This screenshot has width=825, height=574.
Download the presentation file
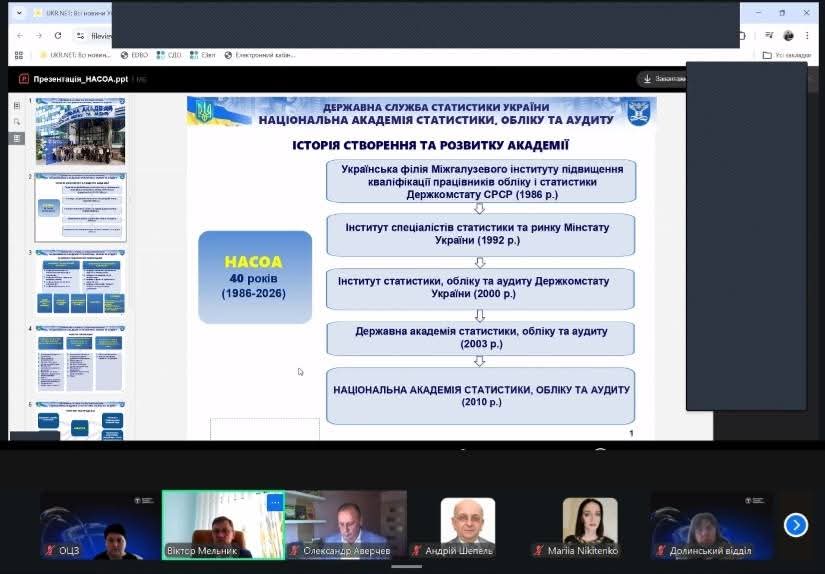(662, 78)
